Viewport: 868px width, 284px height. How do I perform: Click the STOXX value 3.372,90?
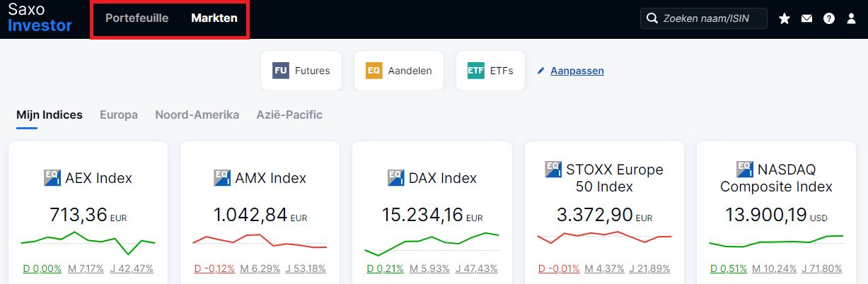click(x=595, y=215)
